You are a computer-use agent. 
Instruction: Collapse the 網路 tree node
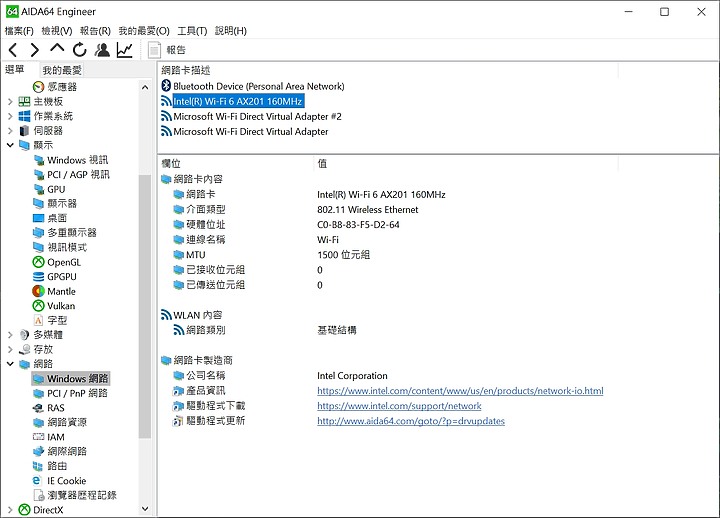click(x=10, y=364)
